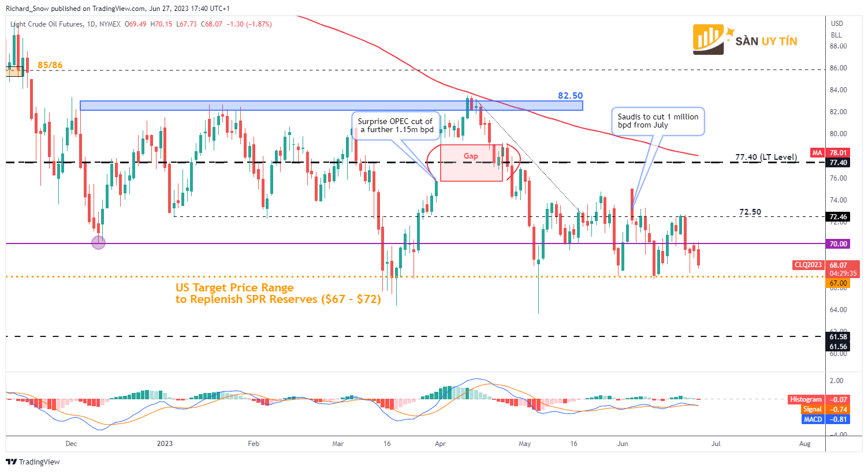Click the 72.50 level text label

coord(750,212)
